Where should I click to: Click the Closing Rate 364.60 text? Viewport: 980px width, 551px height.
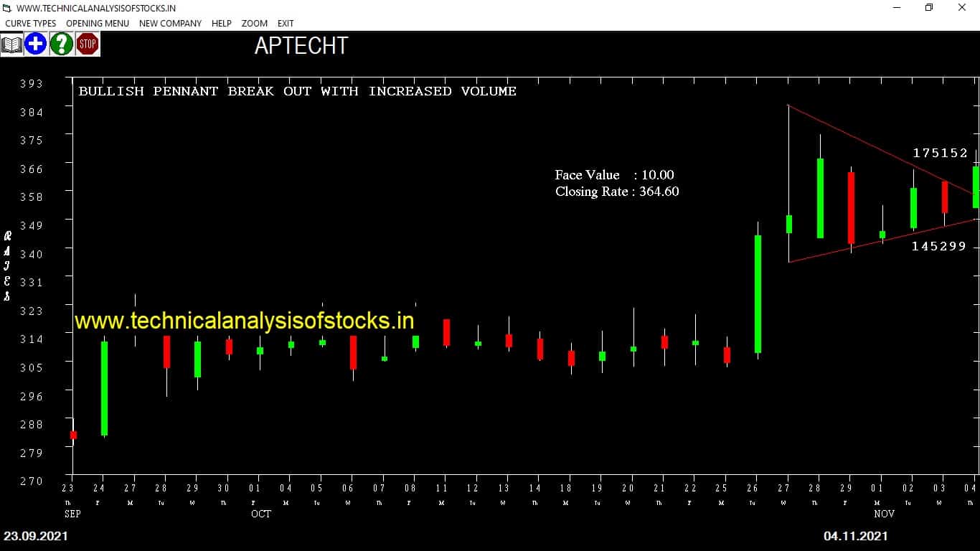tap(616, 192)
